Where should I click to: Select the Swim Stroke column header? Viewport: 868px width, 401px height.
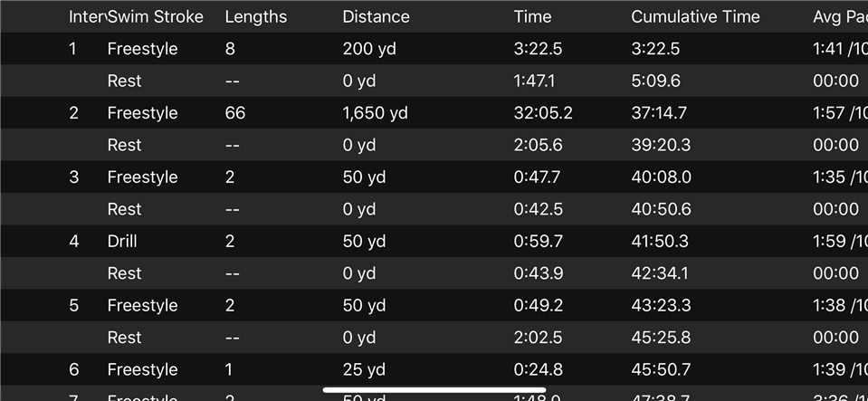[x=156, y=16]
